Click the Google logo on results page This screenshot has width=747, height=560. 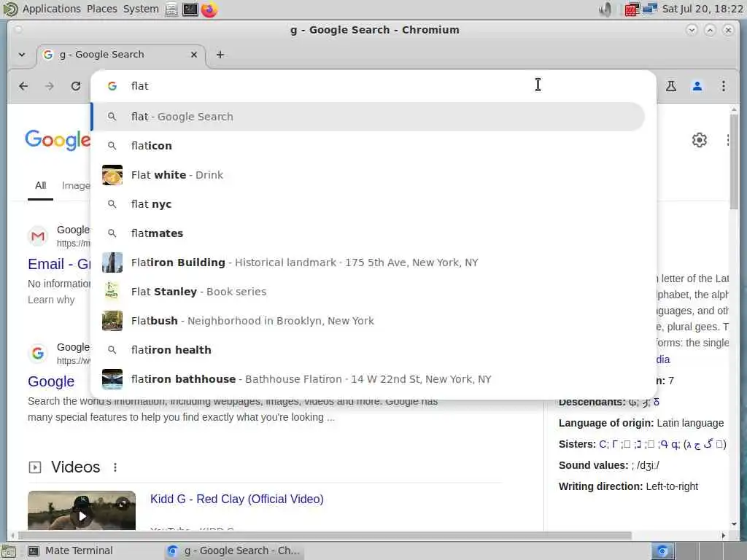(x=57, y=140)
